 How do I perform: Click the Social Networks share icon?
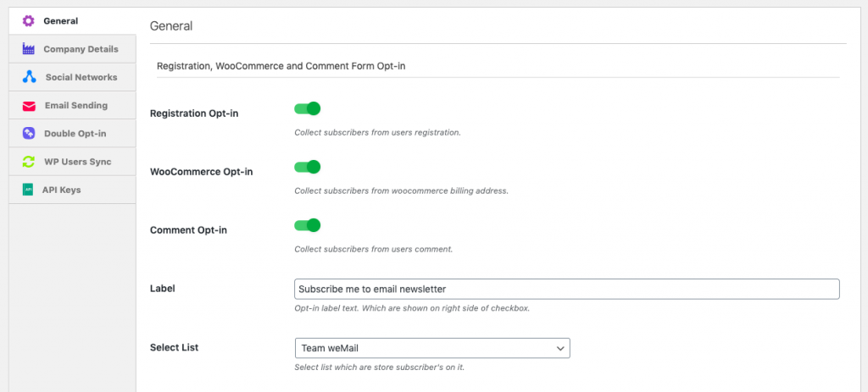[29, 77]
